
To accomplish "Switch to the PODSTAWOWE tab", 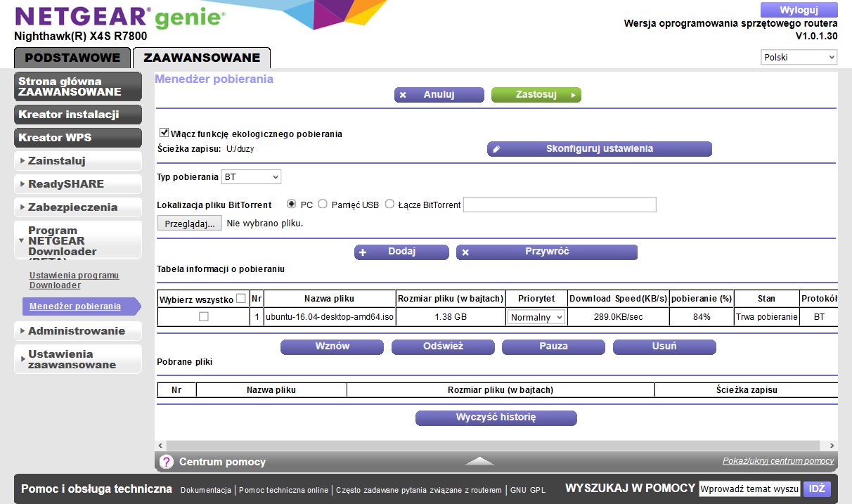I will [x=72, y=58].
